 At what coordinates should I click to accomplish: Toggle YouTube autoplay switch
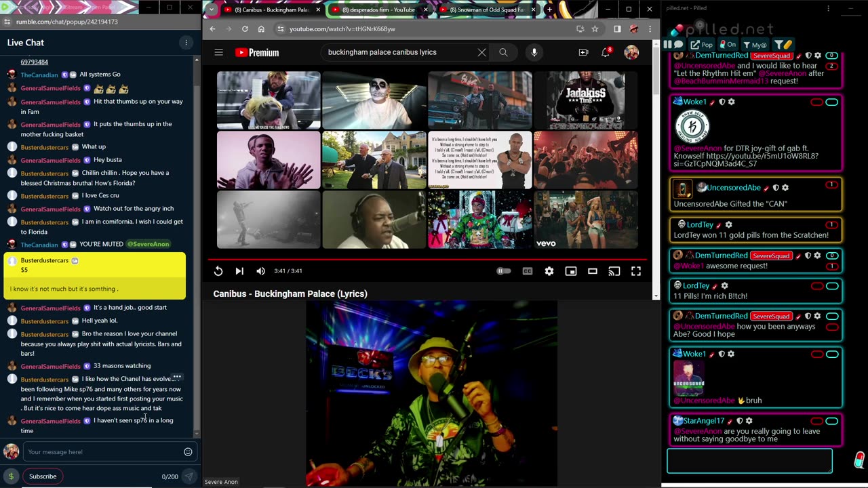[x=504, y=271]
